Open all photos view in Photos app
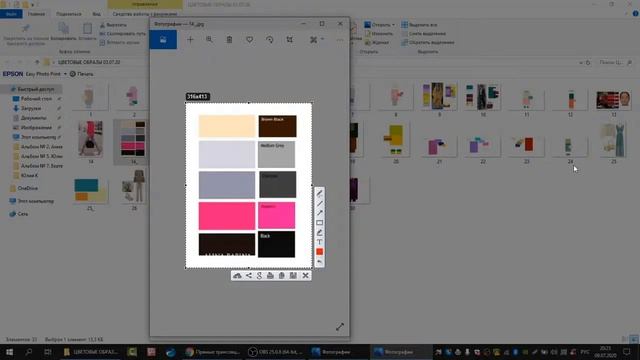Screen dimensions: 640x360 coord(163,40)
